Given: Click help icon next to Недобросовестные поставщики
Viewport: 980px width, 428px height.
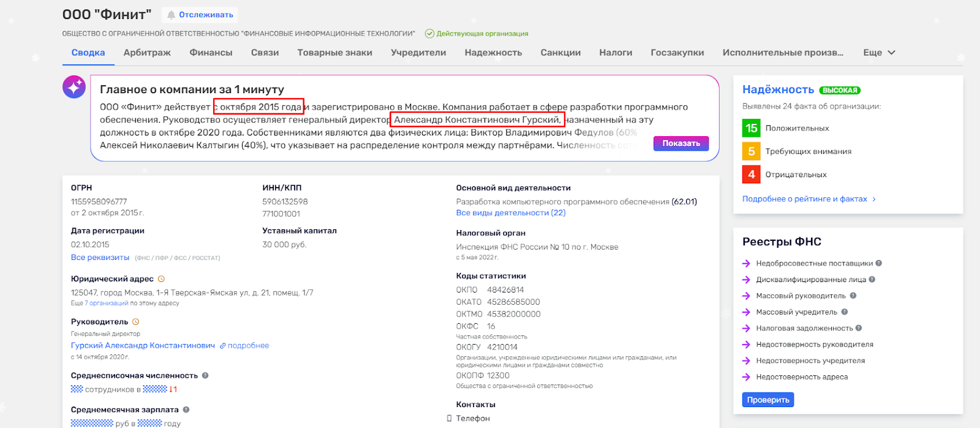Looking at the screenshot, I should (x=879, y=263).
